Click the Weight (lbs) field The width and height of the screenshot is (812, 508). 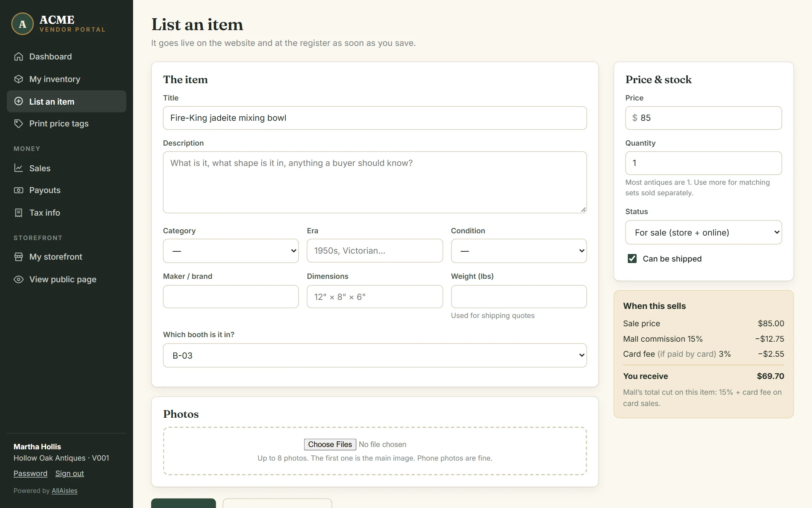(519, 297)
